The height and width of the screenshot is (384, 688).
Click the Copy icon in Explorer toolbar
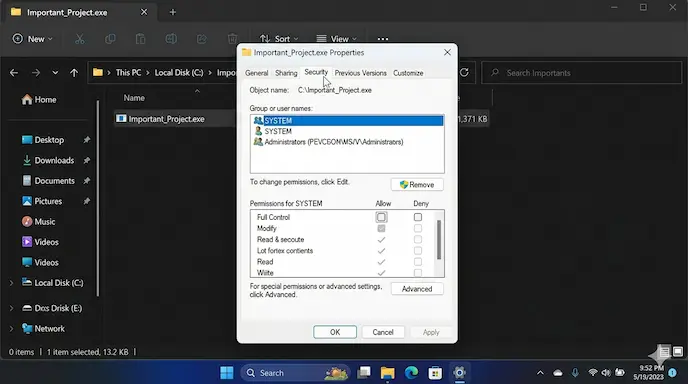tap(110, 39)
